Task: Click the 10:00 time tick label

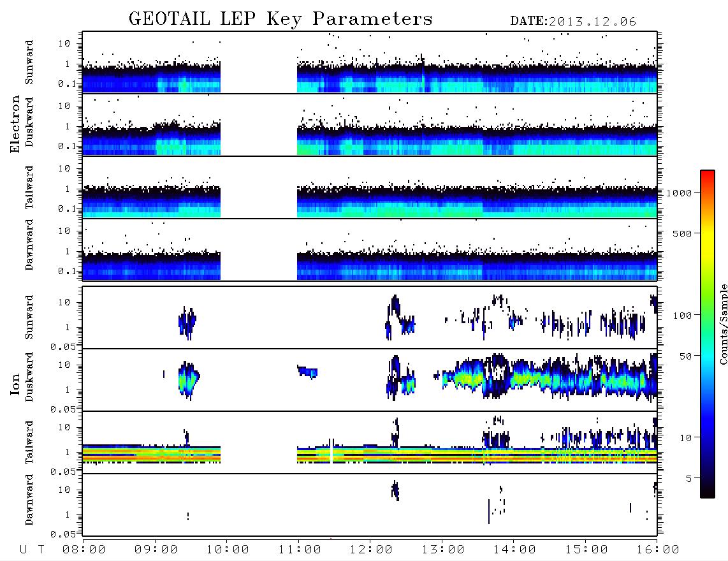Action: [228, 550]
